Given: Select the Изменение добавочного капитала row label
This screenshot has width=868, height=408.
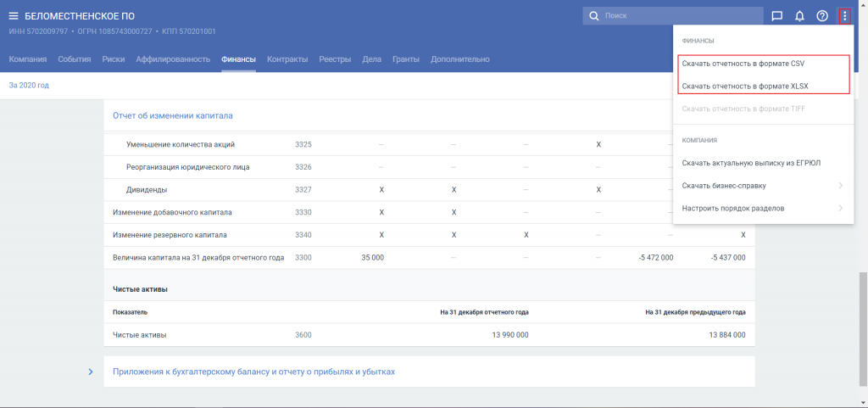Looking at the screenshot, I should [172, 212].
